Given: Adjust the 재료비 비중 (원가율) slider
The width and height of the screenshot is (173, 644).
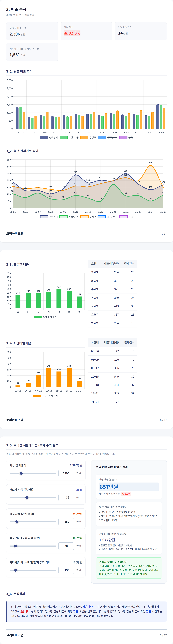Looking at the screenshot, I should point(33,498).
